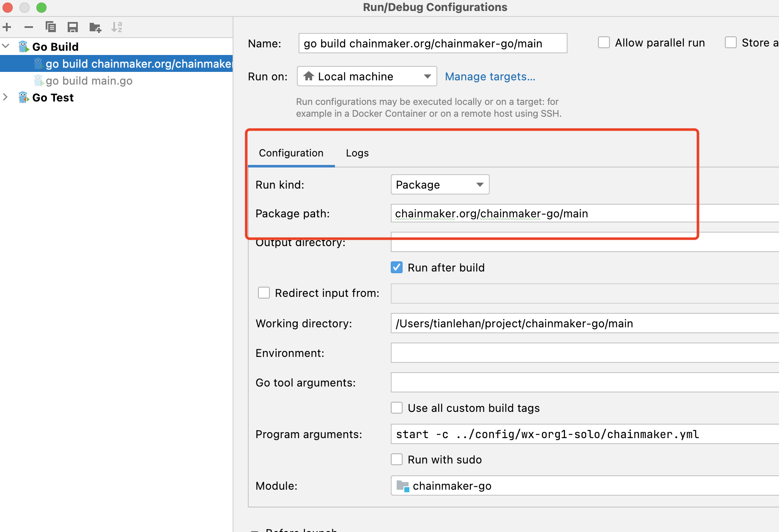Expand the Go Test tree node

(x=6, y=97)
